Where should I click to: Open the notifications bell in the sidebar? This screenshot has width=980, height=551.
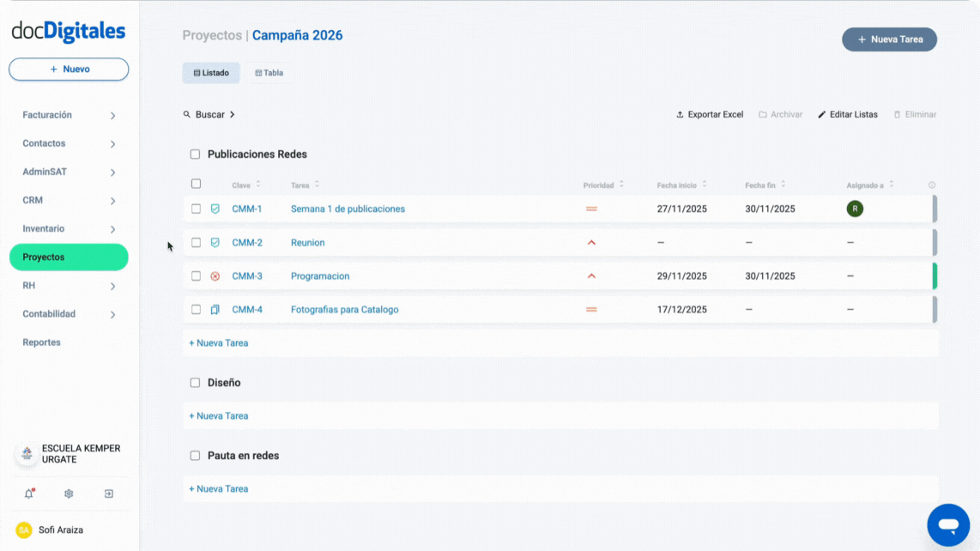click(28, 493)
